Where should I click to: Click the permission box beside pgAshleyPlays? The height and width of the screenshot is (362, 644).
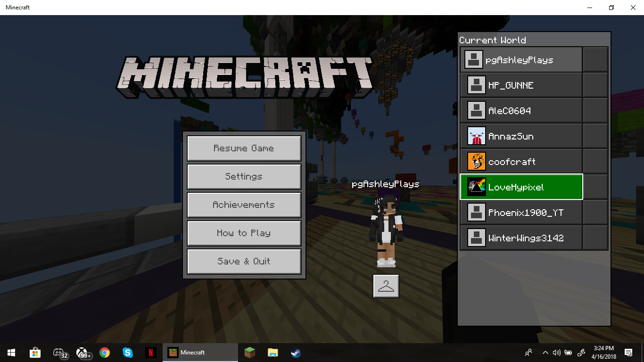pos(595,60)
